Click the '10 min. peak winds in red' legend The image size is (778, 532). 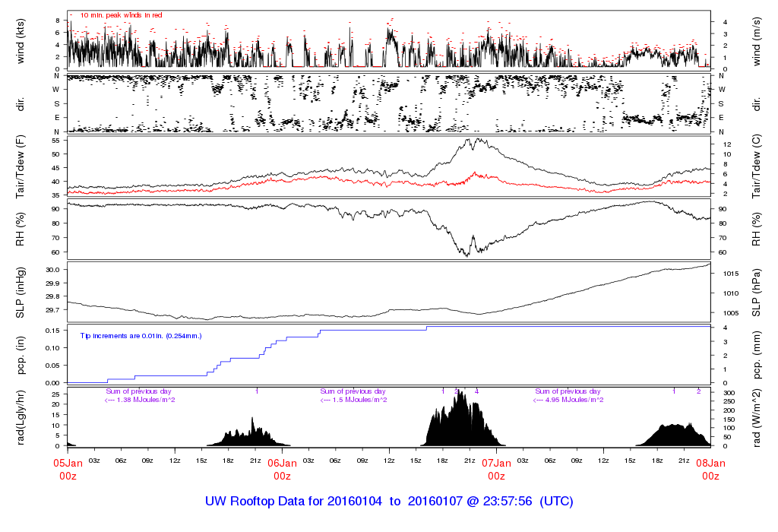pyautogui.click(x=121, y=15)
